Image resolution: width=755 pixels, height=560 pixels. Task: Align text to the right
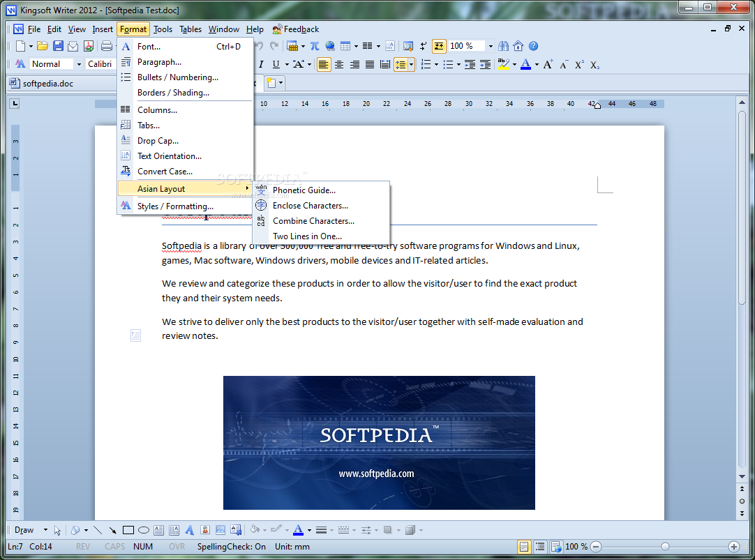click(x=354, y=64)
